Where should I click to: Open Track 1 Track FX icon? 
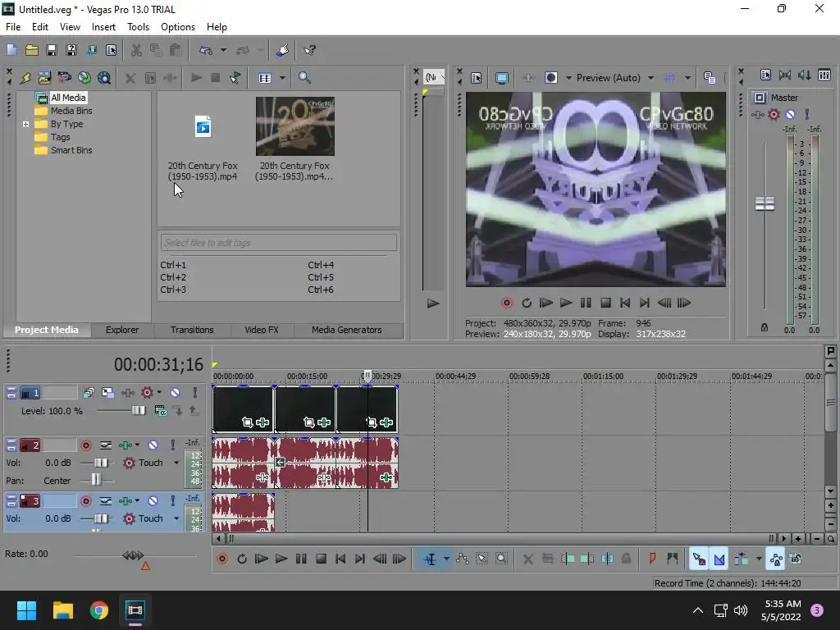(127, 393)
